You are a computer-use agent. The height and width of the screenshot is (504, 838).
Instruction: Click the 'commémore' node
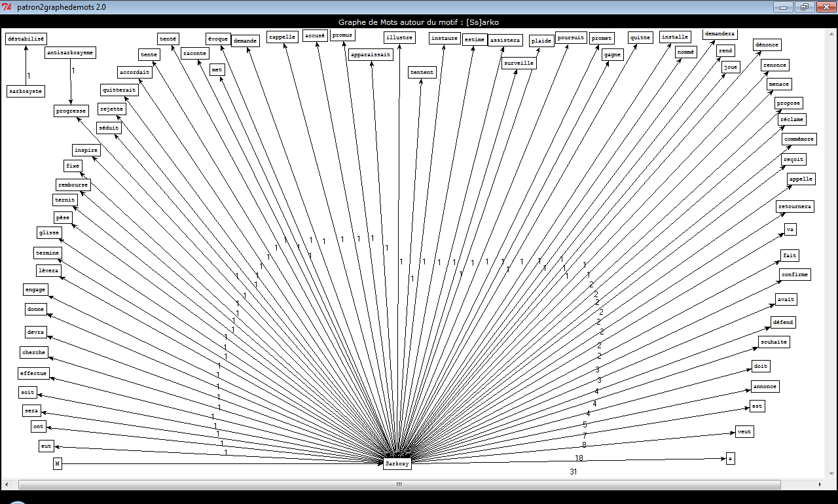click(x=799, y=139)
